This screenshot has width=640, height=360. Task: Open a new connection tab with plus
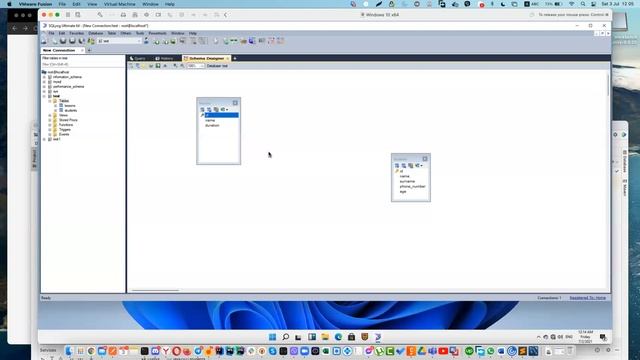tap(89, 50)
